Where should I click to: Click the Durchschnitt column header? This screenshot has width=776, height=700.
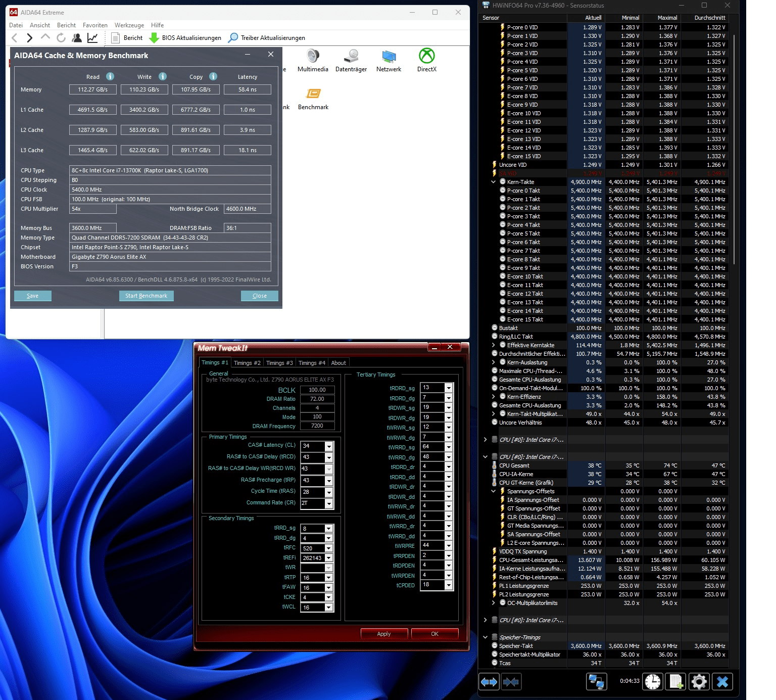[x=705, y=18]
